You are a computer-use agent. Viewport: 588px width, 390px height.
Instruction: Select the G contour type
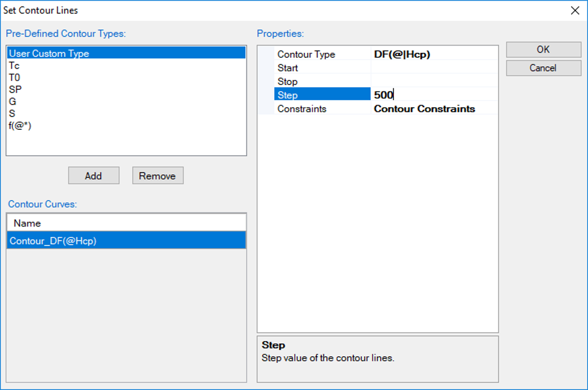pos(12,102)
